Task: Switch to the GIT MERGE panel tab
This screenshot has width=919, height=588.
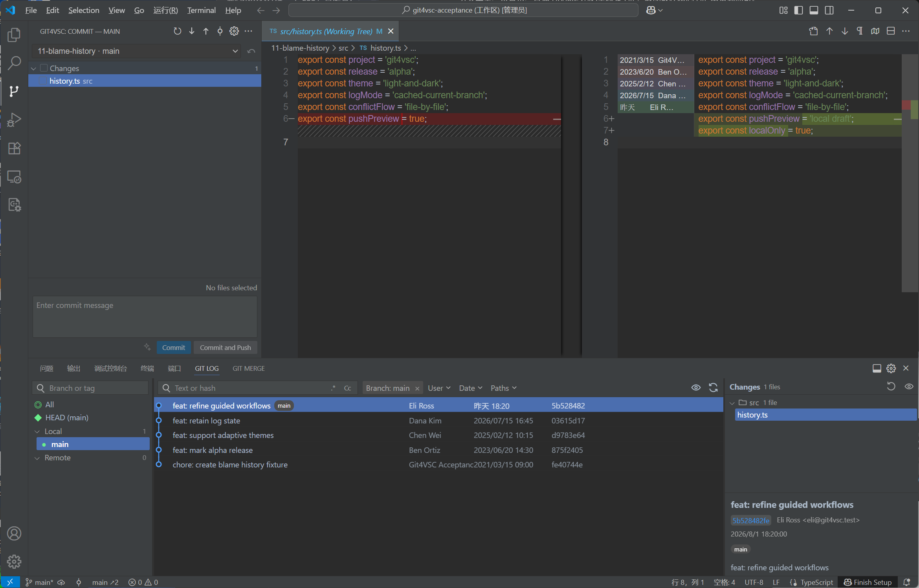Action: click(x=248, y=368)
